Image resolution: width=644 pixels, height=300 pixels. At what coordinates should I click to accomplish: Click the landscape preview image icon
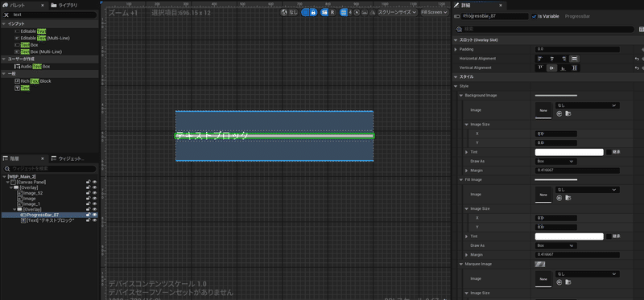click(365, 12)
